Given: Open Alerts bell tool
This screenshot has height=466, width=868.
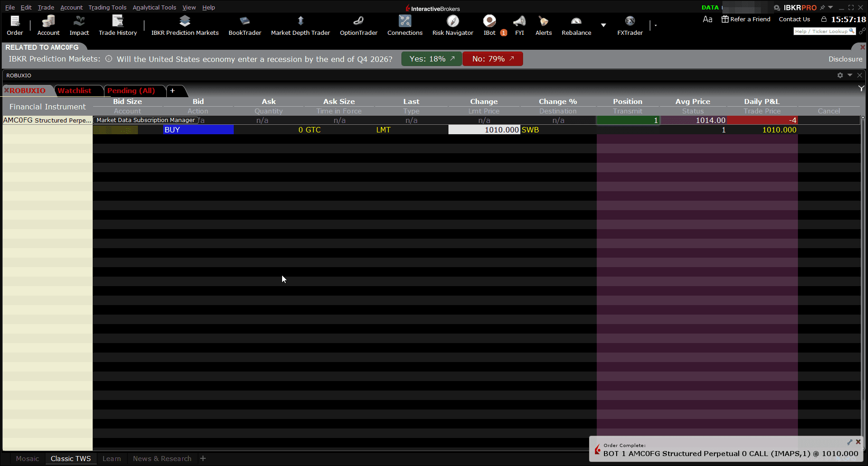Looking at the screenshot, I should pyautogui.click(x=543, y=25).
